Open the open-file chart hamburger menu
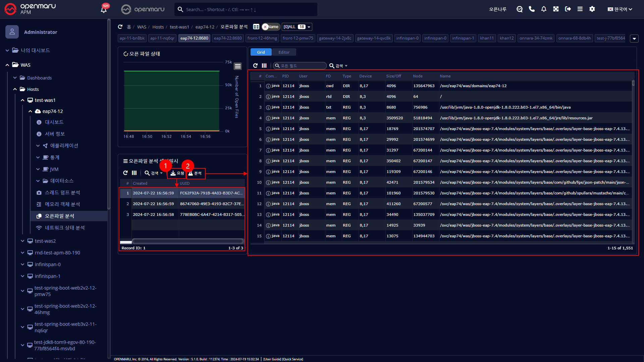 (x=238, y=66)
